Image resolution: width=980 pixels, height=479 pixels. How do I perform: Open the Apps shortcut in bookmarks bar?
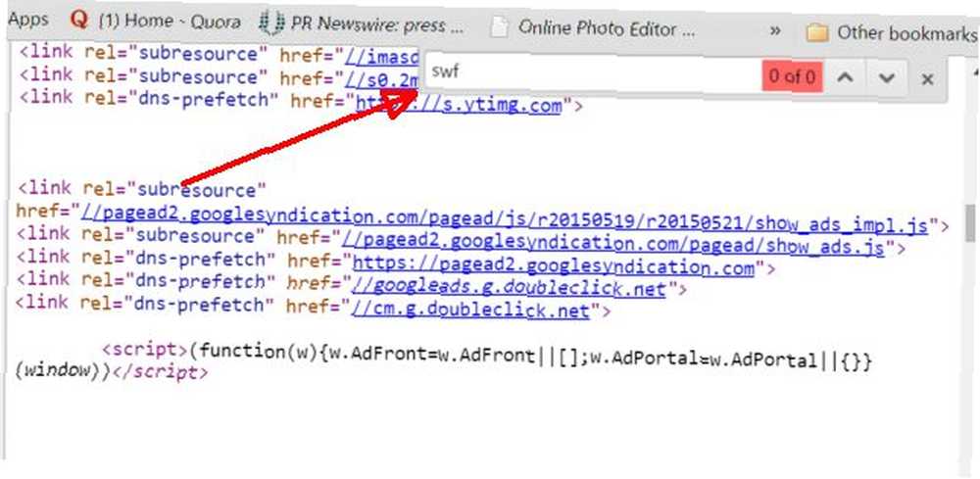[27, 20]
